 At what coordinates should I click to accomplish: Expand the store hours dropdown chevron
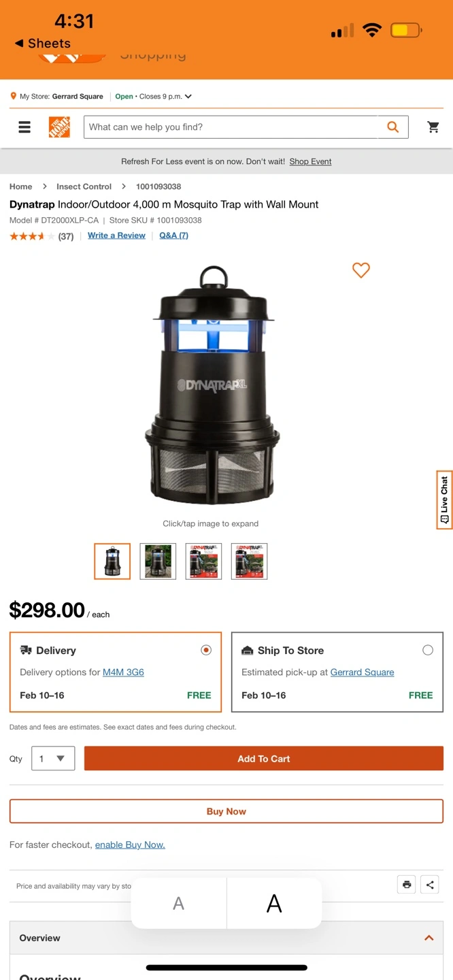(x=188, y=97)
